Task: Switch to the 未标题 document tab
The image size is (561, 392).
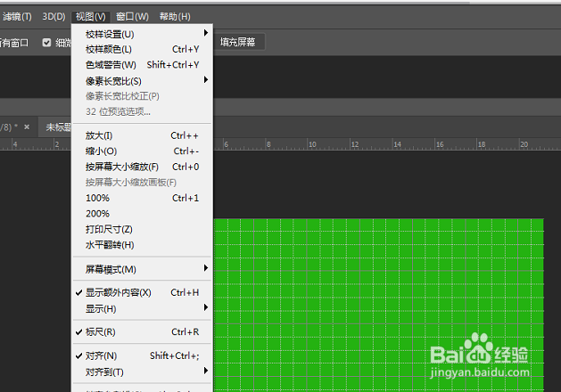Action: click(x=55, y=127)
